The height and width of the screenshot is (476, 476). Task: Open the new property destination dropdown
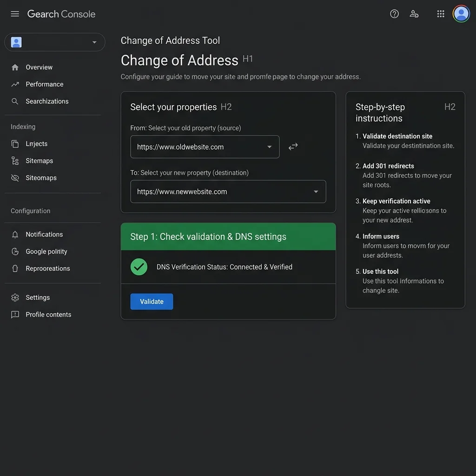pyautogui.click(x=228, y=192)
